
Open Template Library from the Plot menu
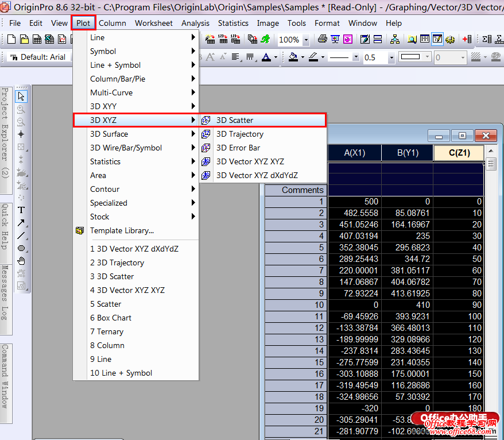click(x=122, y=230)
